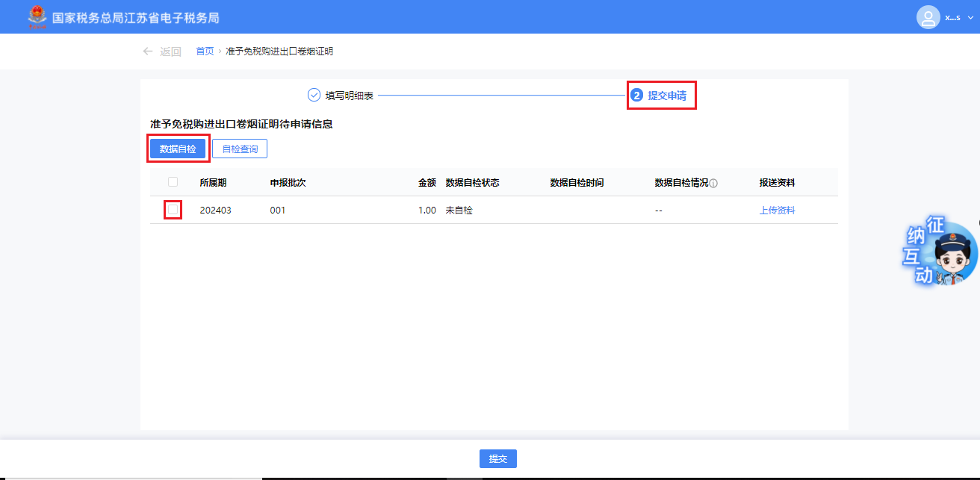Click the 填写明细表 checkmark step icon
Image resolution: width=980 pixels, height=480 pixels.
tap(314, 96)
